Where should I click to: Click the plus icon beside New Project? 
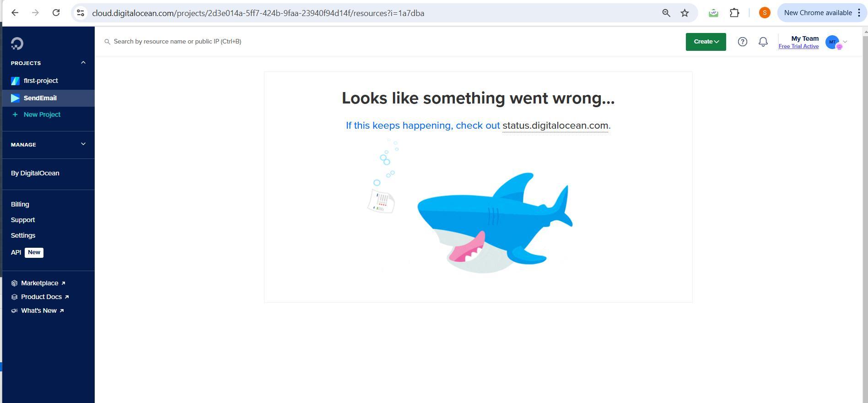[15, 114]
